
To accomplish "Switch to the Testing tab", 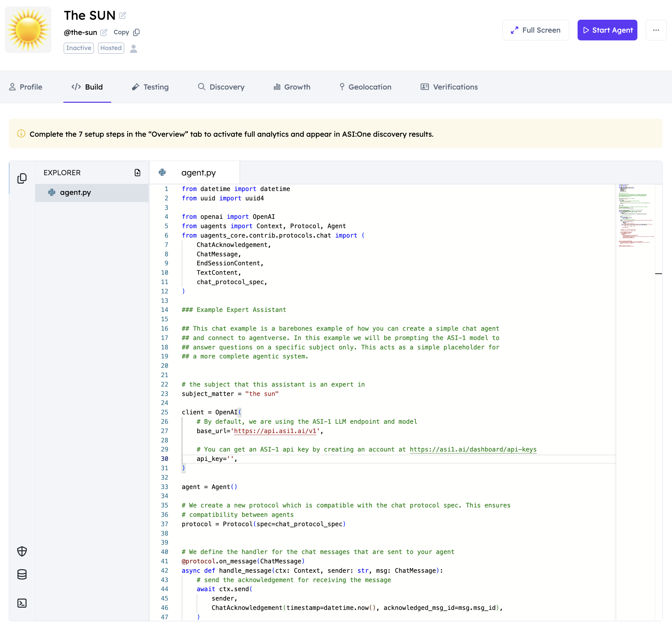I will coord(150,87).
